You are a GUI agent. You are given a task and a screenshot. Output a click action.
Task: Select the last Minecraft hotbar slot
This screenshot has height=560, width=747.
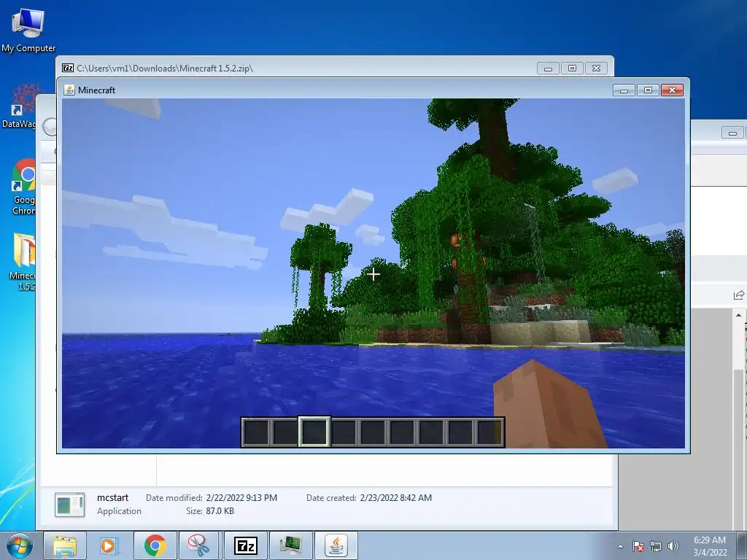489,432
